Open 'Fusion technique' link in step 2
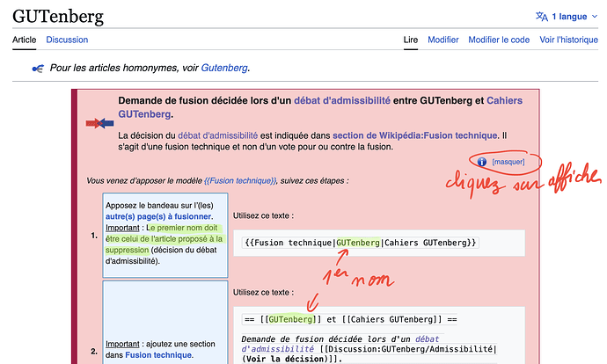Image resolution: width=607 pixels, height=364 pixels. click(x=158, y=354)
